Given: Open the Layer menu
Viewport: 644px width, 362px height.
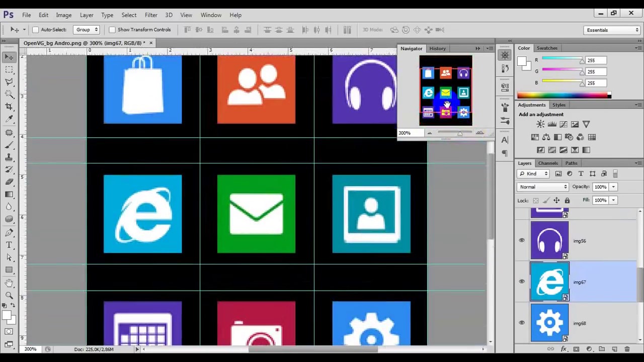Looking at the screenshot, I should [x=87, y=15].
